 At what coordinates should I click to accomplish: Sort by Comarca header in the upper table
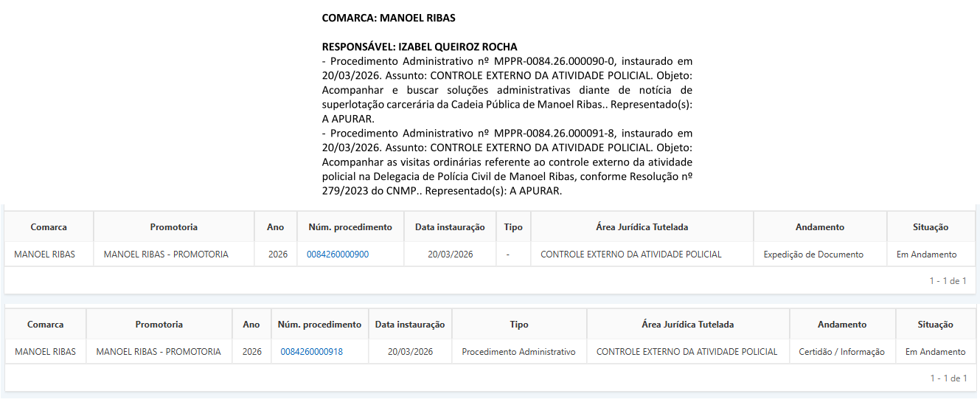[x=49, y=227]
